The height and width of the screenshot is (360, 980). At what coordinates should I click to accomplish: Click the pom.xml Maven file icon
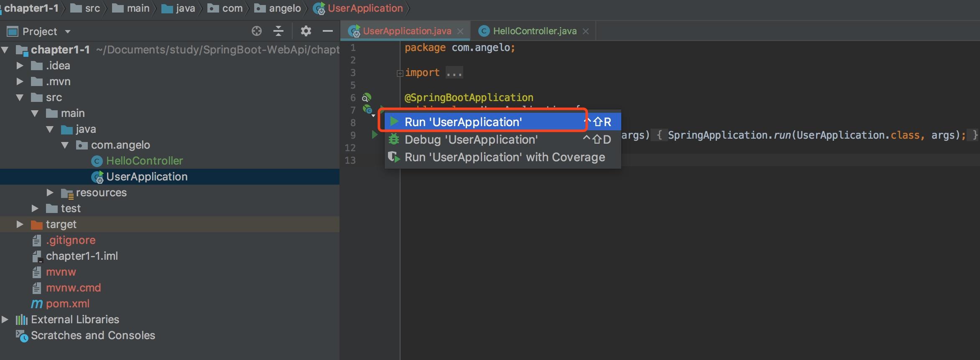point(37,304)
